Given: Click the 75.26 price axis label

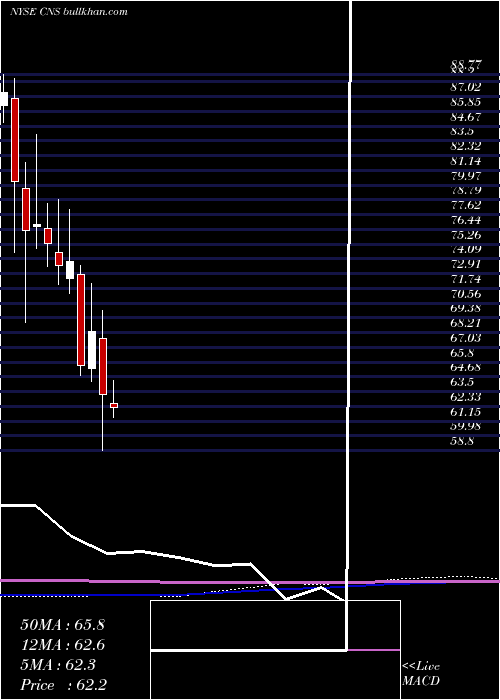Looking at the screenshot, I should pyautogui.click(x=466, y=235).
